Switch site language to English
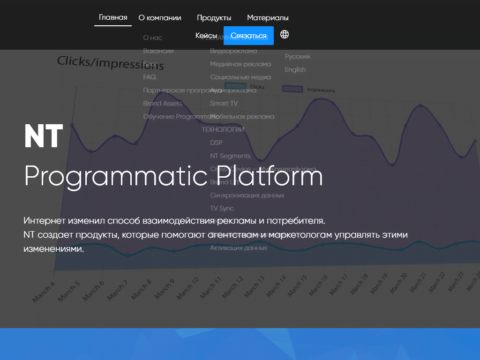The width and height of the screenshot is (480, 360). click(295, 70)
